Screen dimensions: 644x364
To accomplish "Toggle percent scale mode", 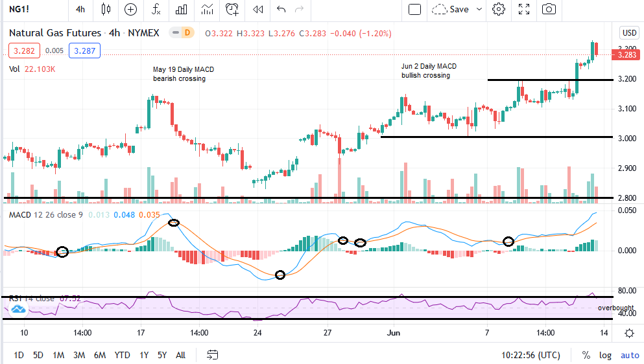I will [x=586, y=355].
